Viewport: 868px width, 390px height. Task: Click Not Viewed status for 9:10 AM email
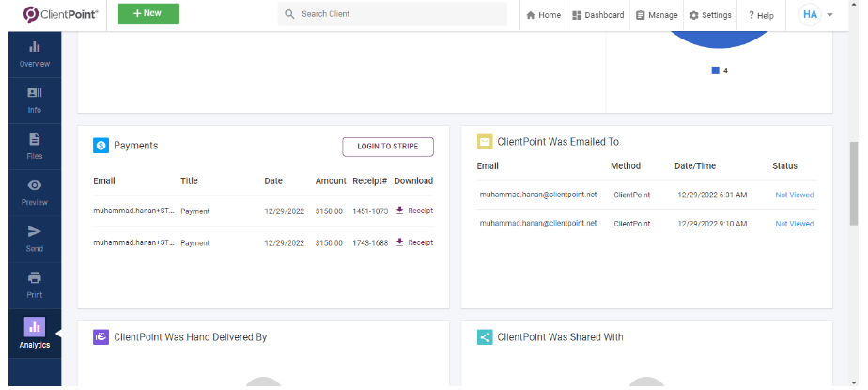(795, 224)
